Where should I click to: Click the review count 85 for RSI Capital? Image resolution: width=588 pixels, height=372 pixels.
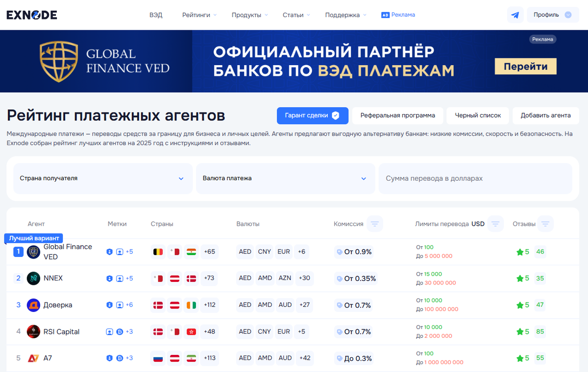(540, 331)
